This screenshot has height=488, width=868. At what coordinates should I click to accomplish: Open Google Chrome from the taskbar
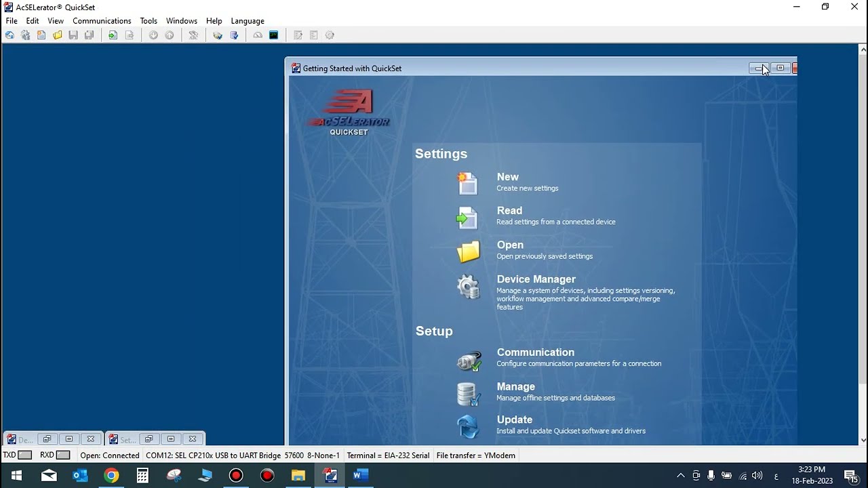(x=111, y=475)
